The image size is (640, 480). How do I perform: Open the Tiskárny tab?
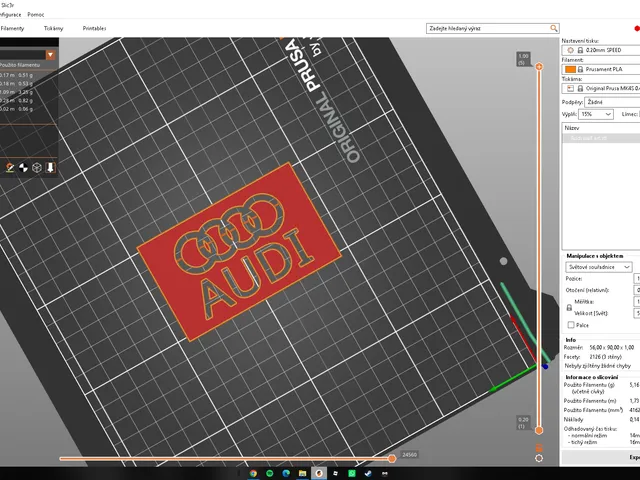53,28
